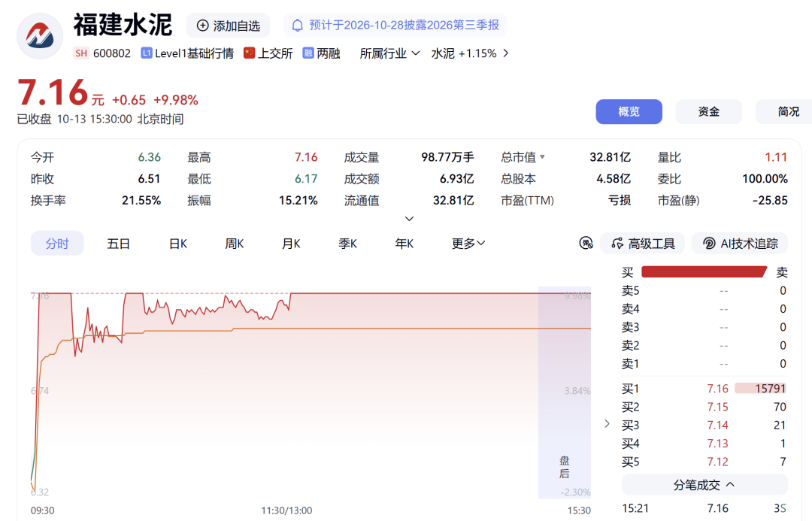Click the current price 7.16元

coord(61,93)
